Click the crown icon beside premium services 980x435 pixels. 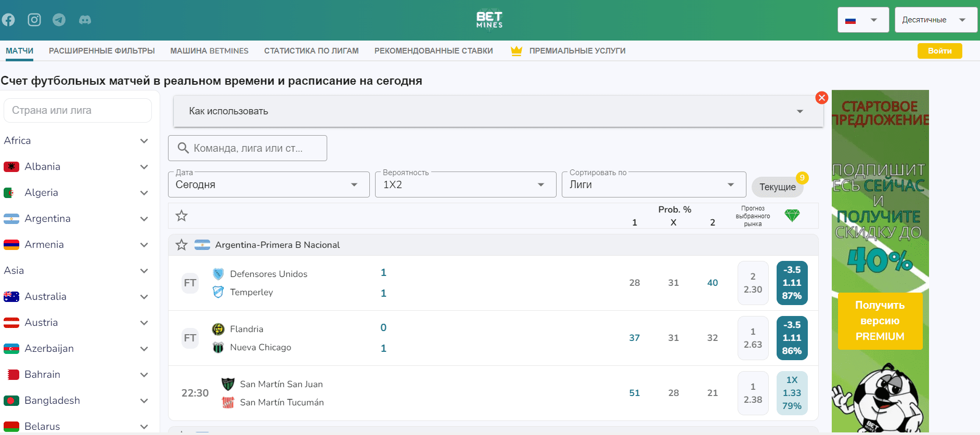point(516,51)
